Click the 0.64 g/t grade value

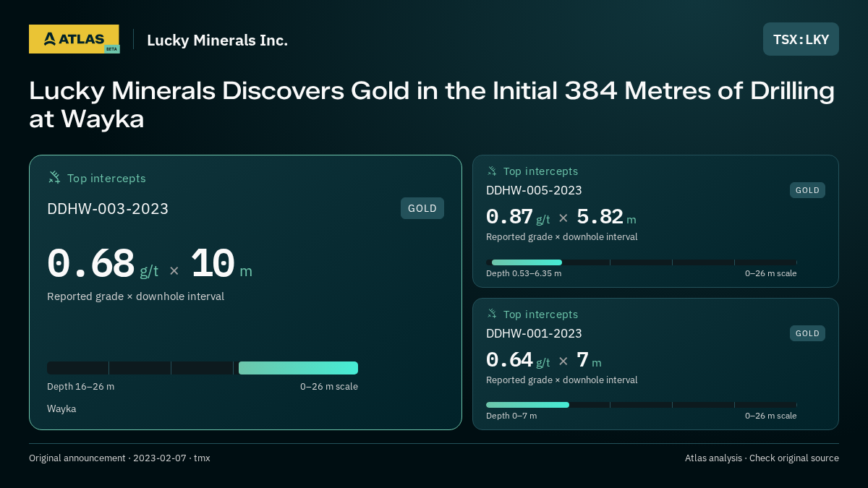pos(518,360)
